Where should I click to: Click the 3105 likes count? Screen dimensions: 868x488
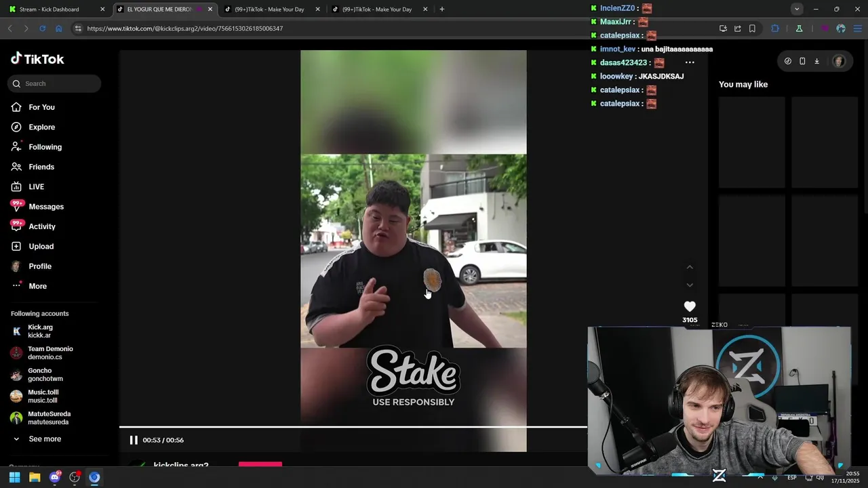690,320
